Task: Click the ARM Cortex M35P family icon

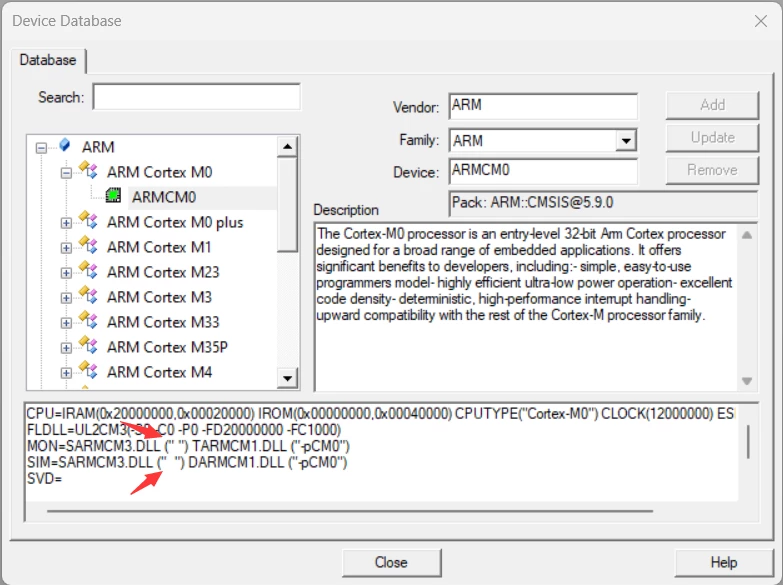Action: click(x=88, y=345)
